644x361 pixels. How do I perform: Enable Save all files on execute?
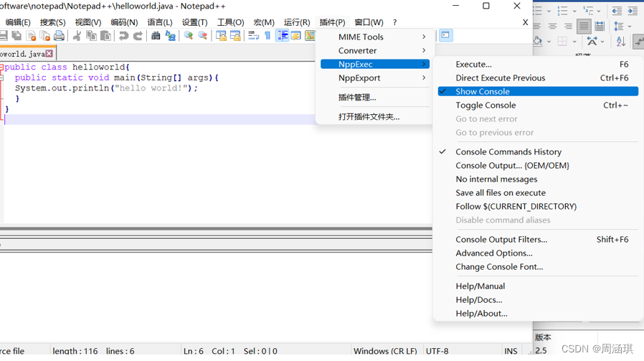(538, 193)
